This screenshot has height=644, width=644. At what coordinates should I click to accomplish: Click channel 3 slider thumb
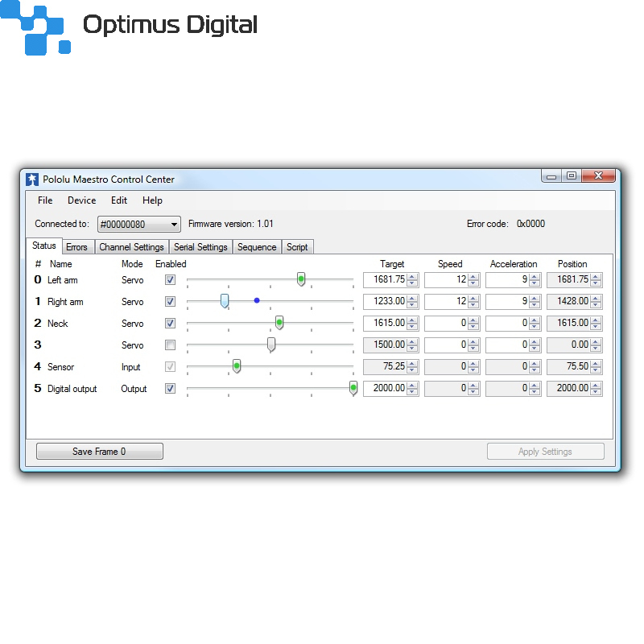271,345
